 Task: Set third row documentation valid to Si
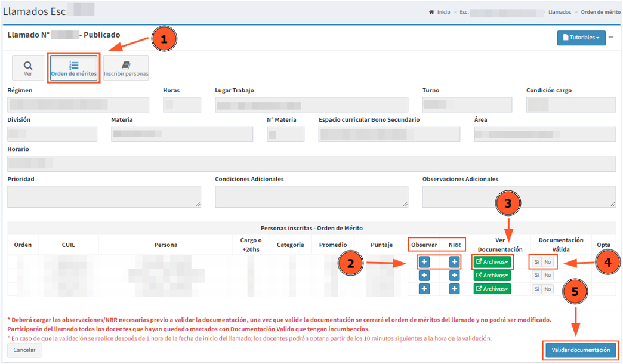point(536,289)
